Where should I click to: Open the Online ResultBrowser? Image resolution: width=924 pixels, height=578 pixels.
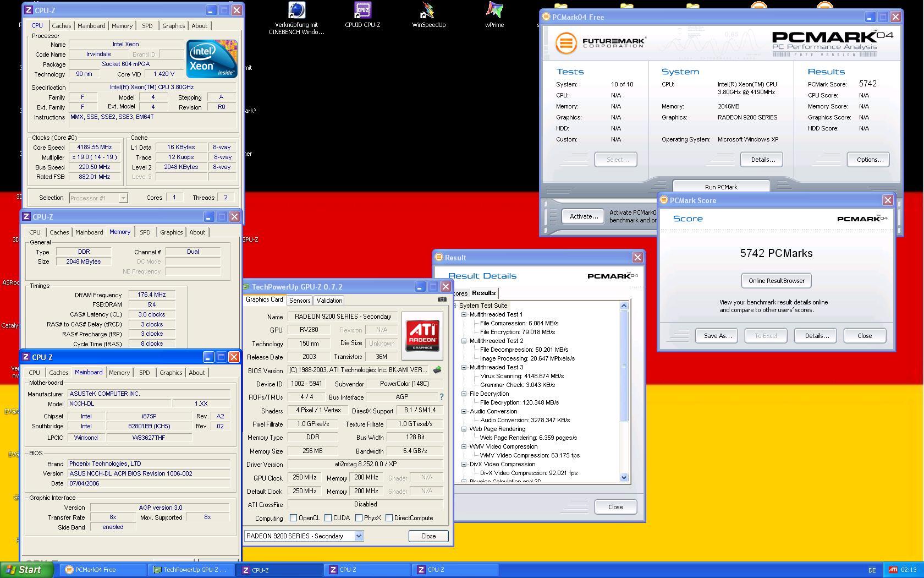point(776,281)
